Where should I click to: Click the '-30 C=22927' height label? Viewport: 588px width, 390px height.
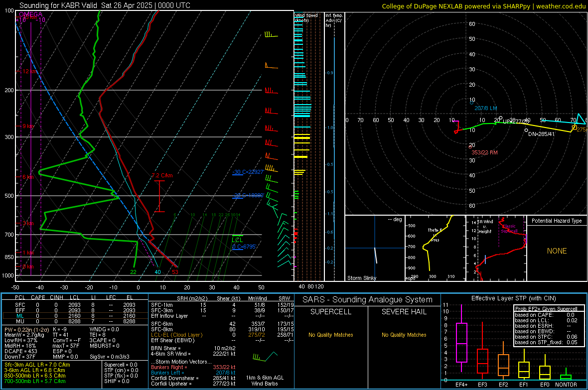pyautogui.click(x=248, y=172)
